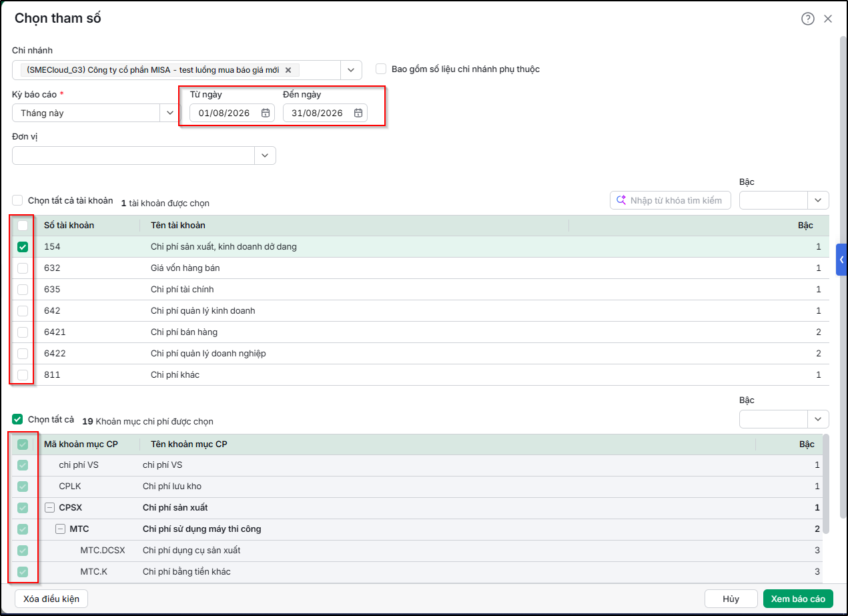Viewport: 848px width, 616px height.
Task: Expand the Đơn vị dropdown
Action: pyautogui.click(x=265, y=156)
